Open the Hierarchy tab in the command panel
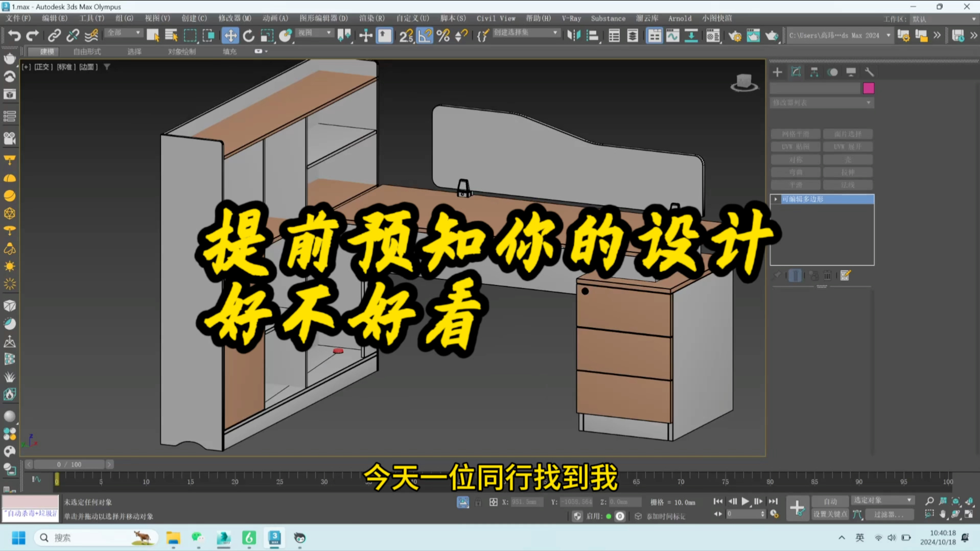The height and width of the screenshot is (551, 980). 814,72
